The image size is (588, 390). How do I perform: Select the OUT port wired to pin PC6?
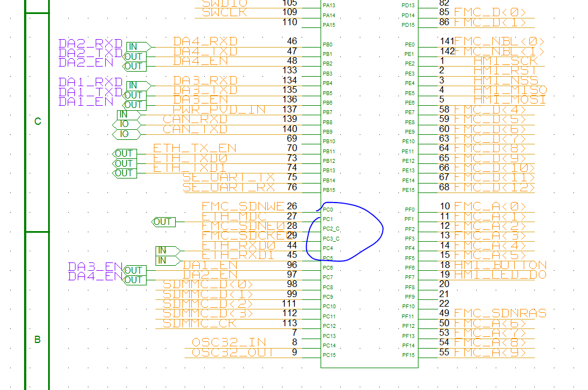point(134,270)
